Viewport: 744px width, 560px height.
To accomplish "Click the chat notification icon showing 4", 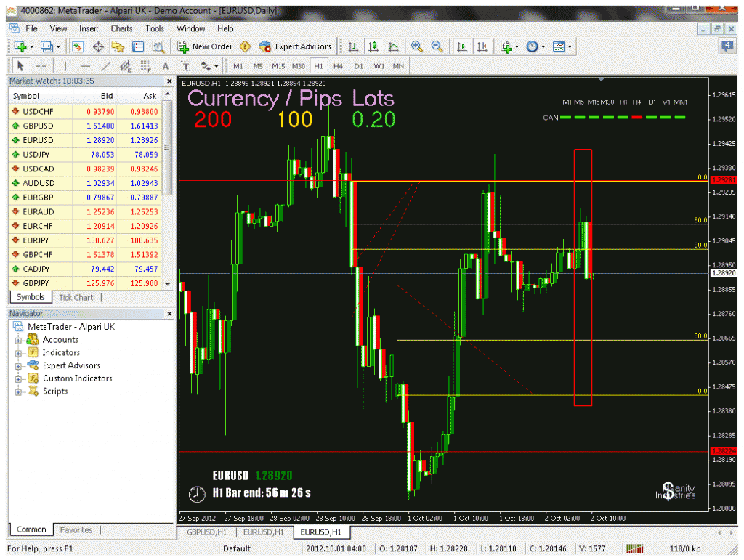I will [727, 46].
